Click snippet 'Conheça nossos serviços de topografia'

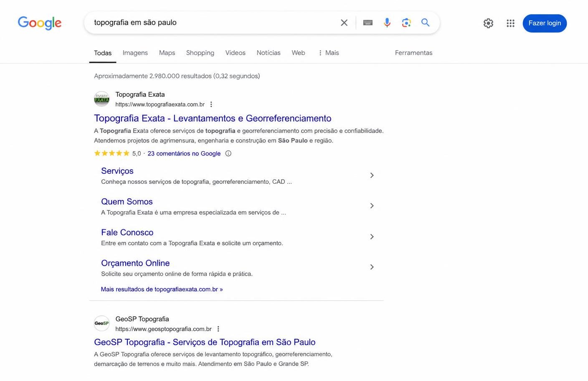[x=196, y=182]
